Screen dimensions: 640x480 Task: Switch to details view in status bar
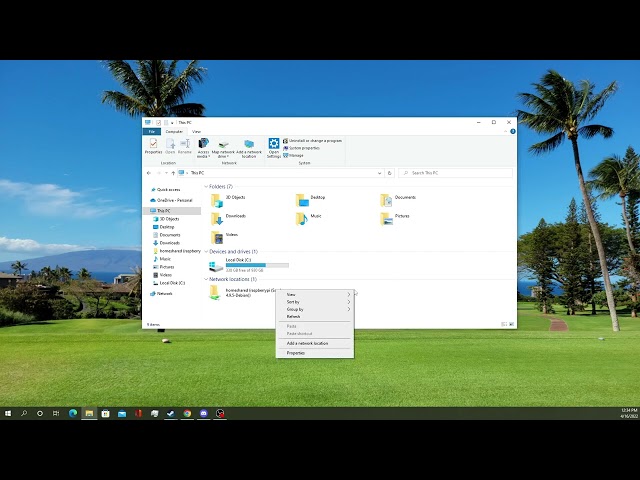click(504, 324)
